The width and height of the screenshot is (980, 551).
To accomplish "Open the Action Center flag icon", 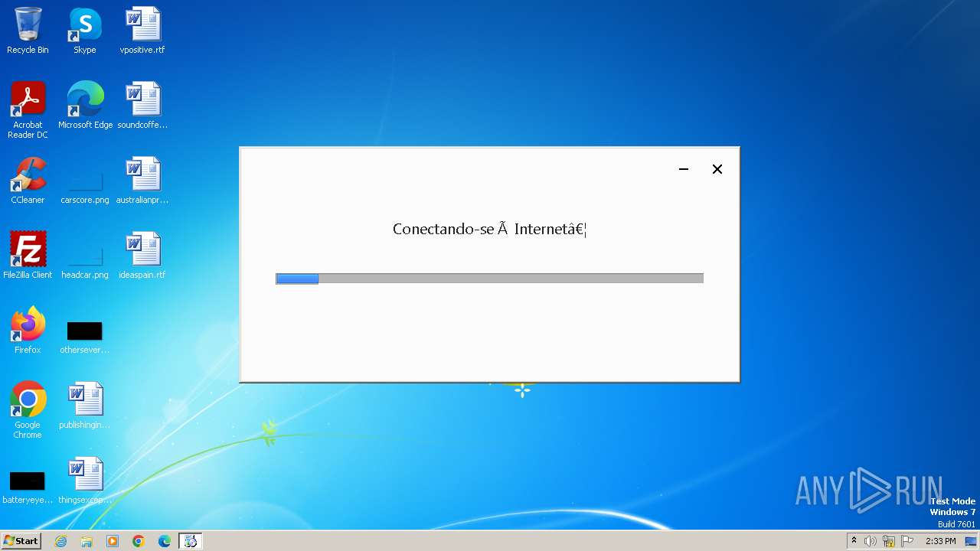I will point(907,541).
